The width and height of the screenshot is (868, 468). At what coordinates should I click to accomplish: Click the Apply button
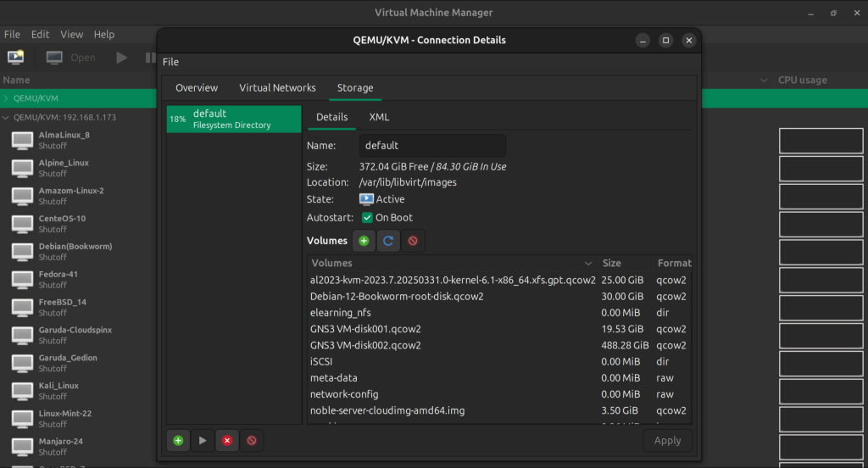[668, 441]
